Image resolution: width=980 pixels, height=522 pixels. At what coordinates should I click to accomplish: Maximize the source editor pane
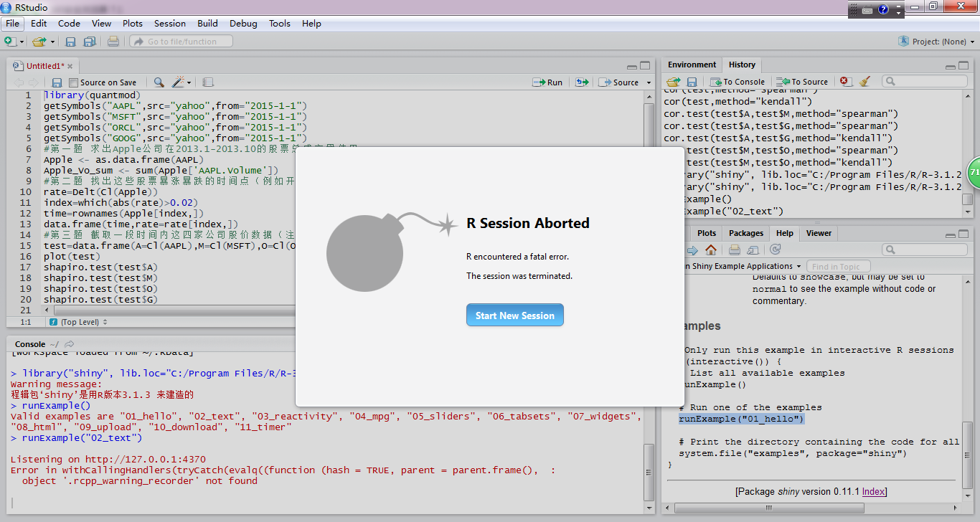[645, 65]
